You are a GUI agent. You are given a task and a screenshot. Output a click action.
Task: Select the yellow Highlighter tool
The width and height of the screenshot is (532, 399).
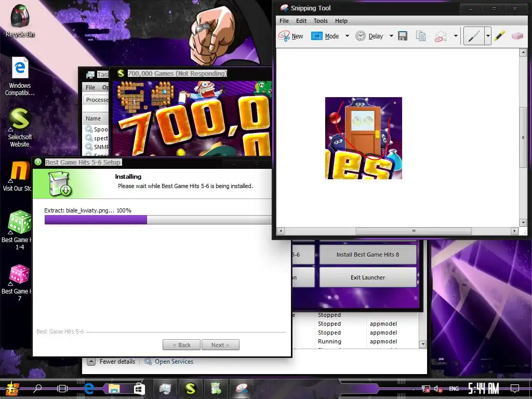pyautogui.click(x=499, y=36)
